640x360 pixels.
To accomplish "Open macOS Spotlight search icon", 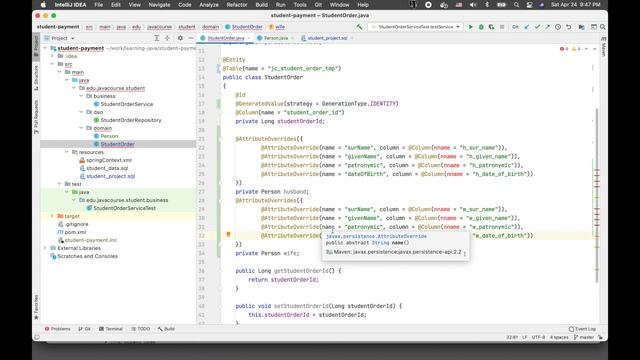I will 516,5.
